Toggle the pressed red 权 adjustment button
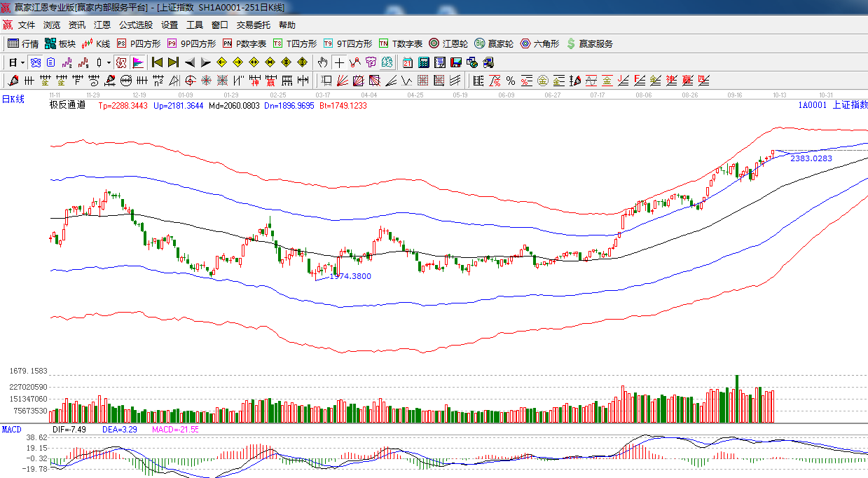The width and height of the screenshot is (868, 478). [121, 62]
